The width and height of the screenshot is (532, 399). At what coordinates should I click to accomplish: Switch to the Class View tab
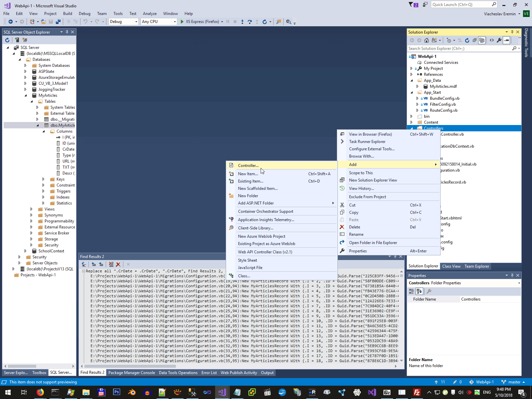coord(451,266)
